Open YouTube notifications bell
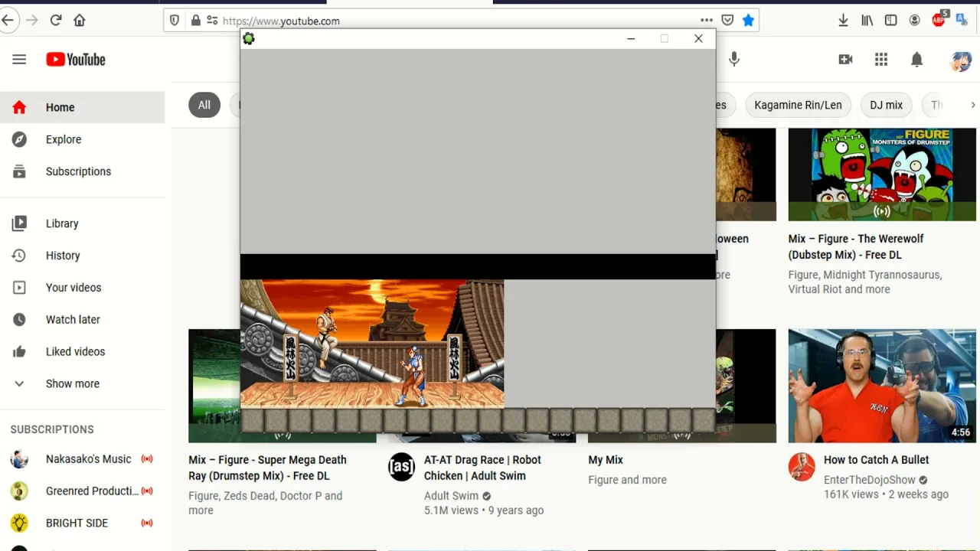This screenshot has height=551, width=980. 916,60
